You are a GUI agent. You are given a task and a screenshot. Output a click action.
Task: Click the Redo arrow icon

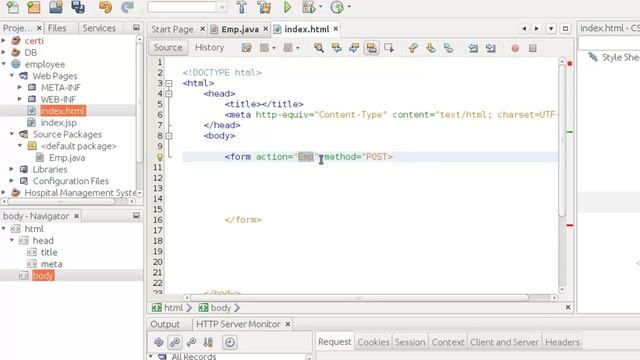click(127, 7)
